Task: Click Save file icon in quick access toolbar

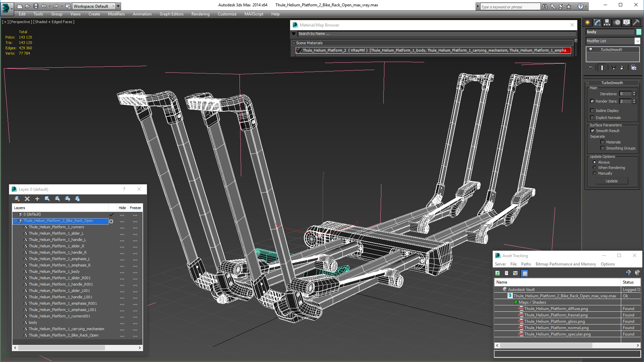Action: pyautogui.click(x=36, y=6)
